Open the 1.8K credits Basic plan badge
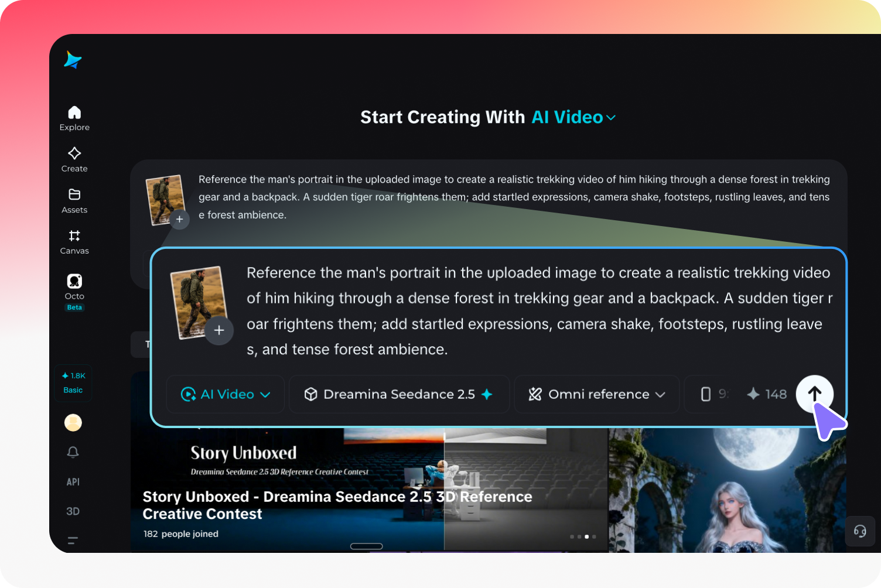881x588 pixels. [x=73, y=383]
